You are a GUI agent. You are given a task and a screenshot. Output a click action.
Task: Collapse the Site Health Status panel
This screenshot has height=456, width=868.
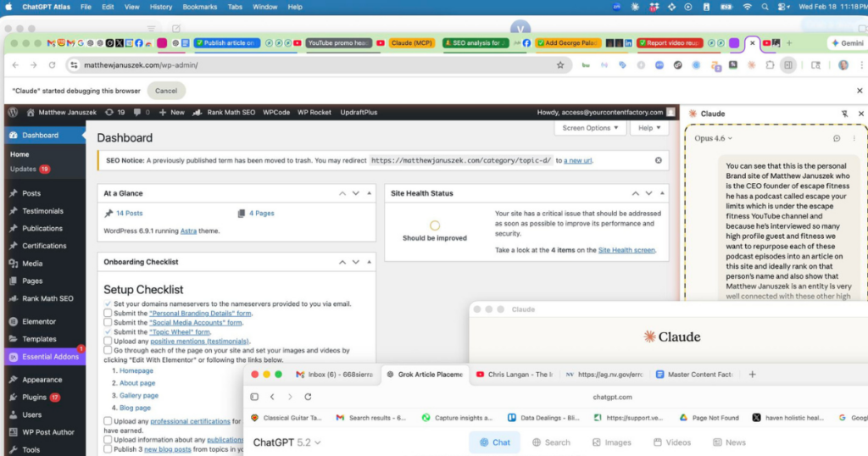(661, 193)
